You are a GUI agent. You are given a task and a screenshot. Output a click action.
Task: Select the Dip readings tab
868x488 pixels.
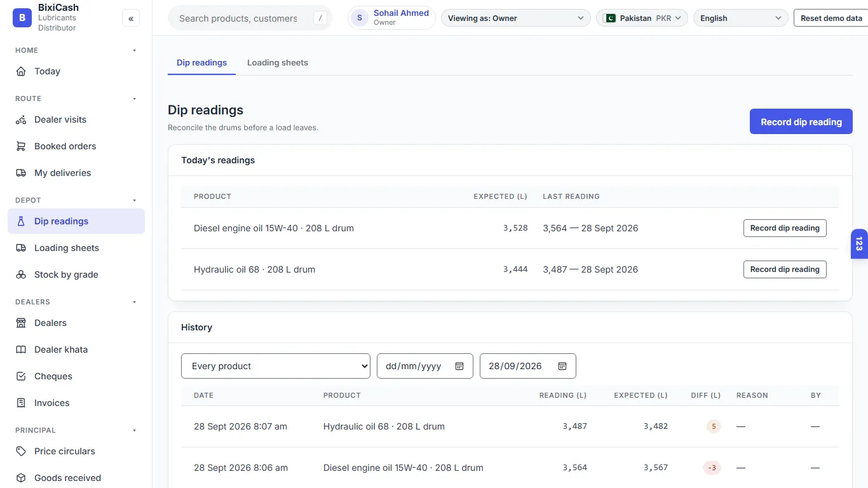(x=201, y=63)
